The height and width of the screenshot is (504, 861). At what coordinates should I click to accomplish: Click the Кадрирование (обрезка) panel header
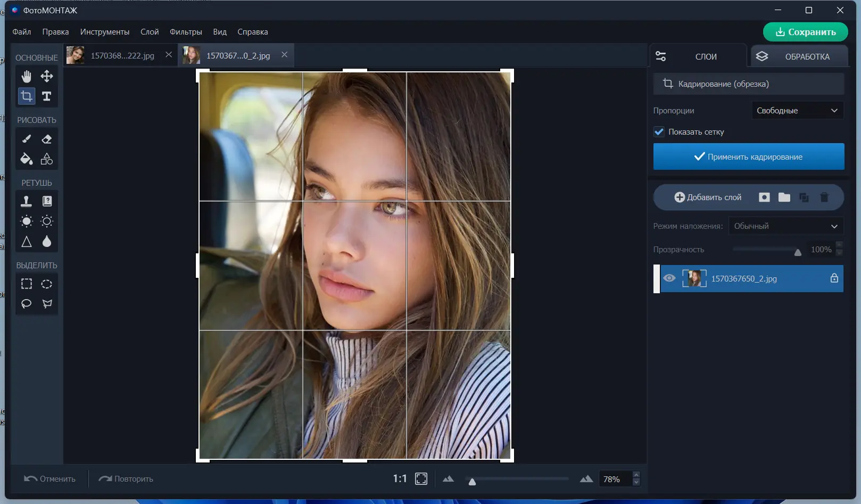749,84
